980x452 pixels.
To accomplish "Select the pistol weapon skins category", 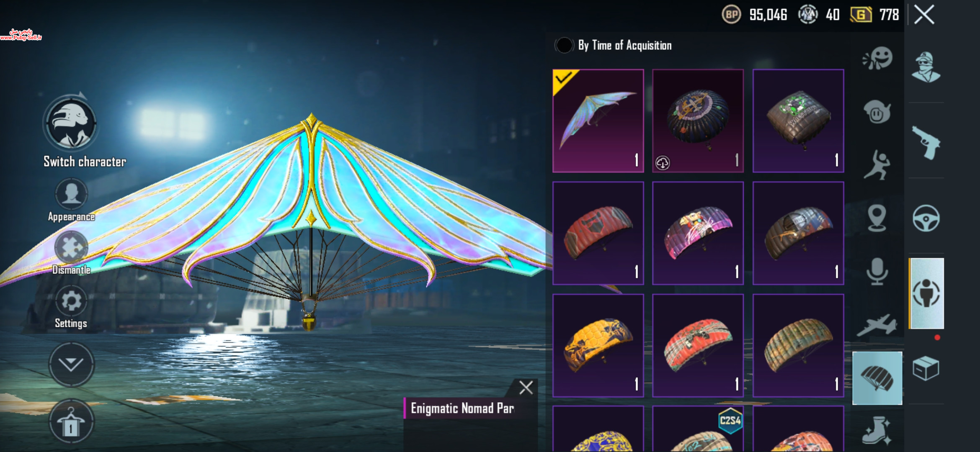I will tap(926, 143).
